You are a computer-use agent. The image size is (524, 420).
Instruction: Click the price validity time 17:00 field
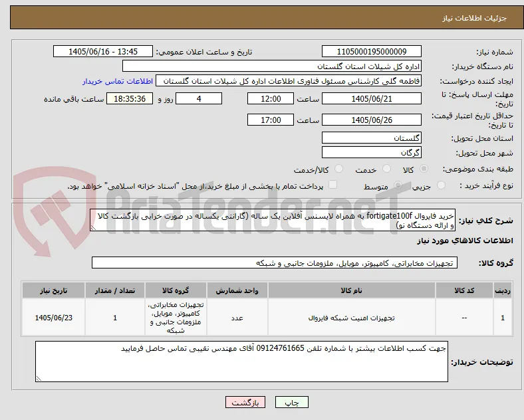tap(271, 120)
